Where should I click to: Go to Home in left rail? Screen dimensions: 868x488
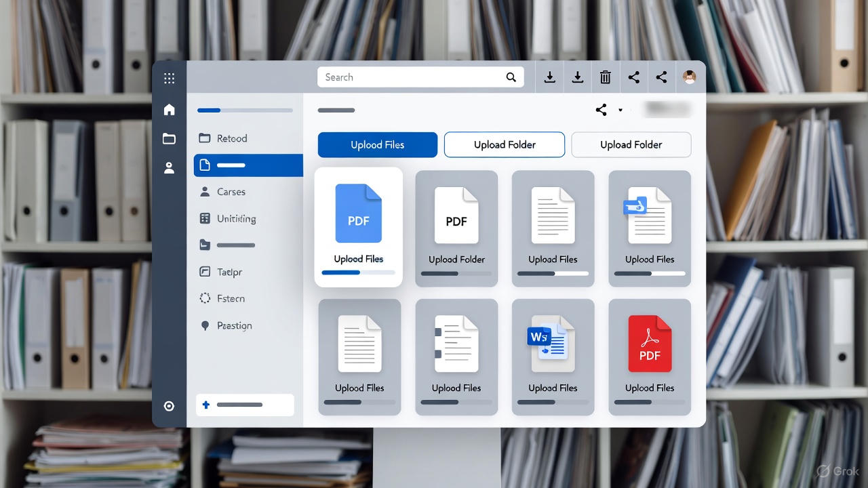(169, 110)
